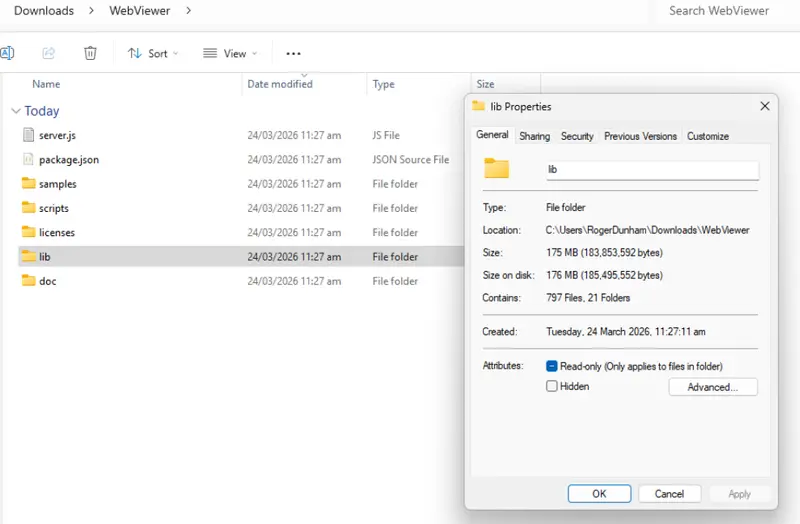Sort by the Date modified column header

point(280,84)
